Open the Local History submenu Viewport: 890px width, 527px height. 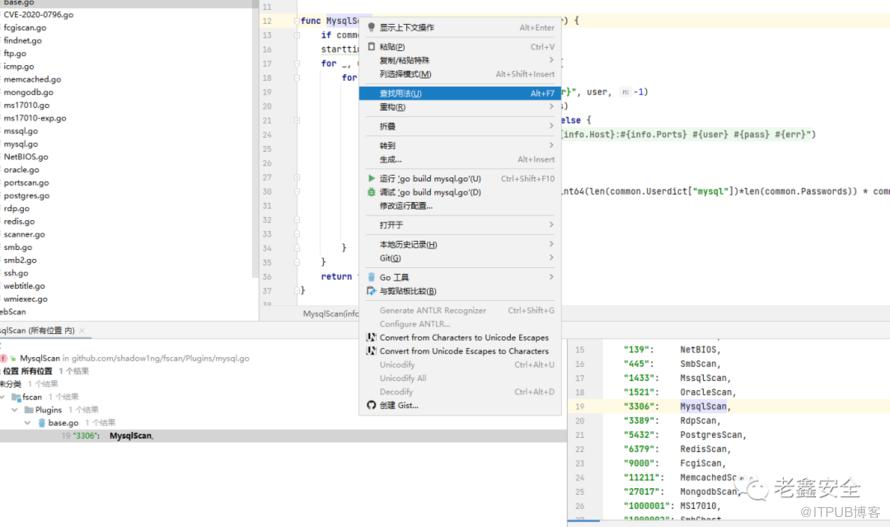click(x=407, y=244)
